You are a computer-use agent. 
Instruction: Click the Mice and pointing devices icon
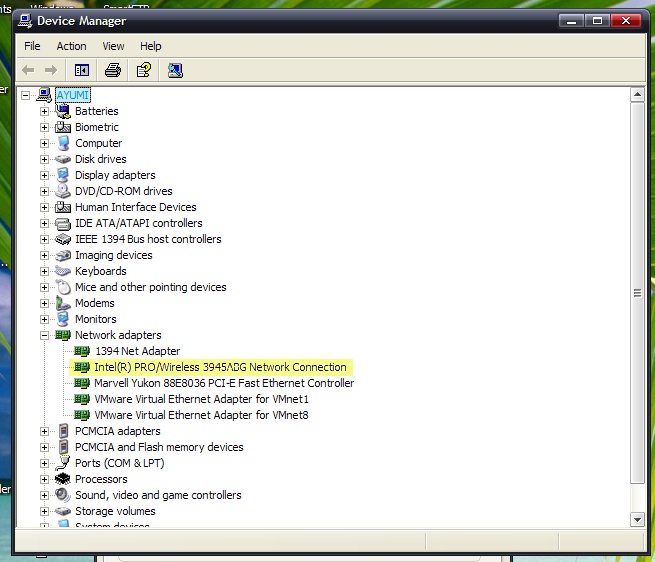(x=63, y=287)
